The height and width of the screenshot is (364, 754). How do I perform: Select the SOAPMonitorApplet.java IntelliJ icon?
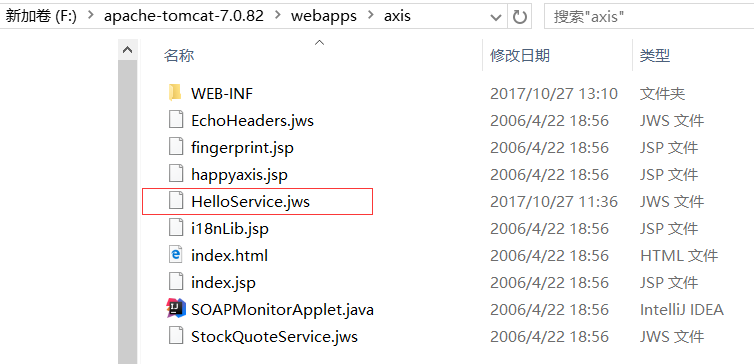[x=176, y=309]
